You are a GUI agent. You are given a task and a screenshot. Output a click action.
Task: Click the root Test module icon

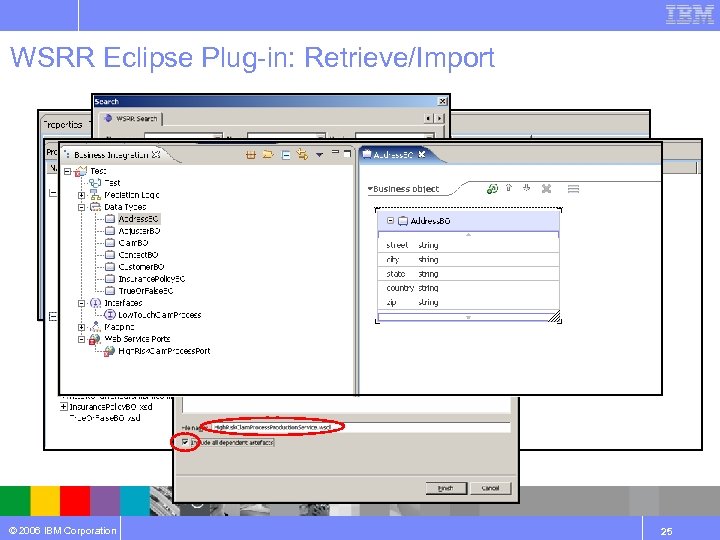pyautogui.click(x=81, y=171)
